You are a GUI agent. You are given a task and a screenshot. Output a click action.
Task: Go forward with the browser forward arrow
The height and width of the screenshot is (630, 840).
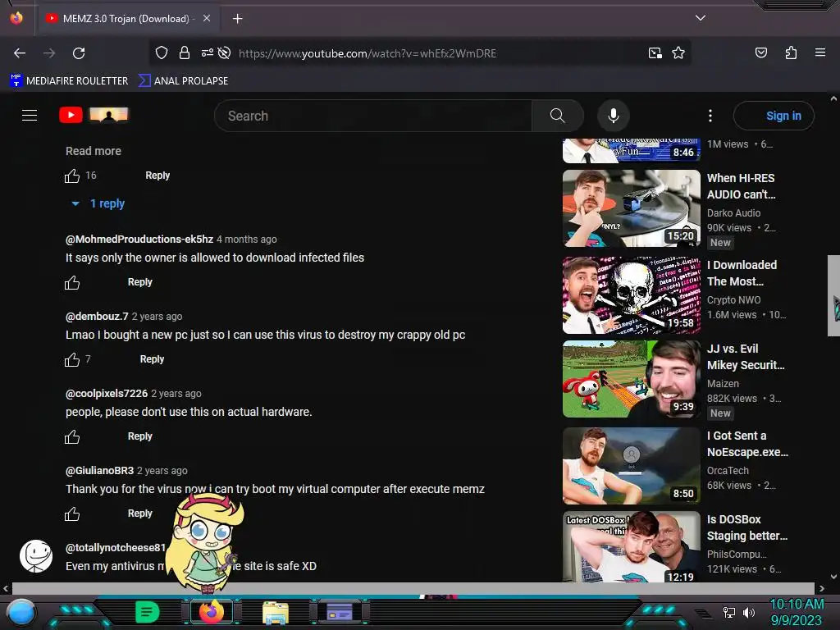click(49, 53)
